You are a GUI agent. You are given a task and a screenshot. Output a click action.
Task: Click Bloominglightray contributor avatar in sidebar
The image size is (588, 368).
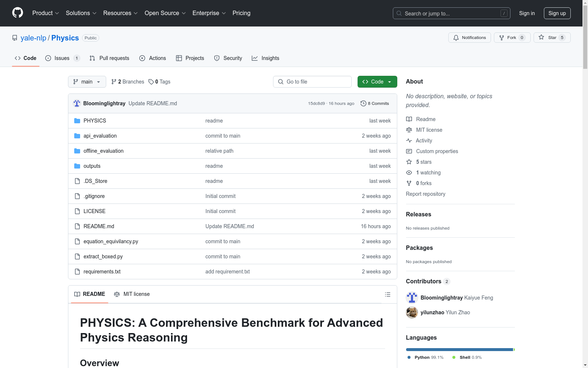point(412,298)
